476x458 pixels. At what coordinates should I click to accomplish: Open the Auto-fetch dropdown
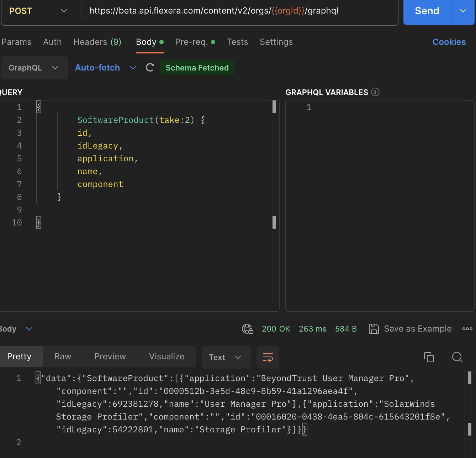point(105,68)
